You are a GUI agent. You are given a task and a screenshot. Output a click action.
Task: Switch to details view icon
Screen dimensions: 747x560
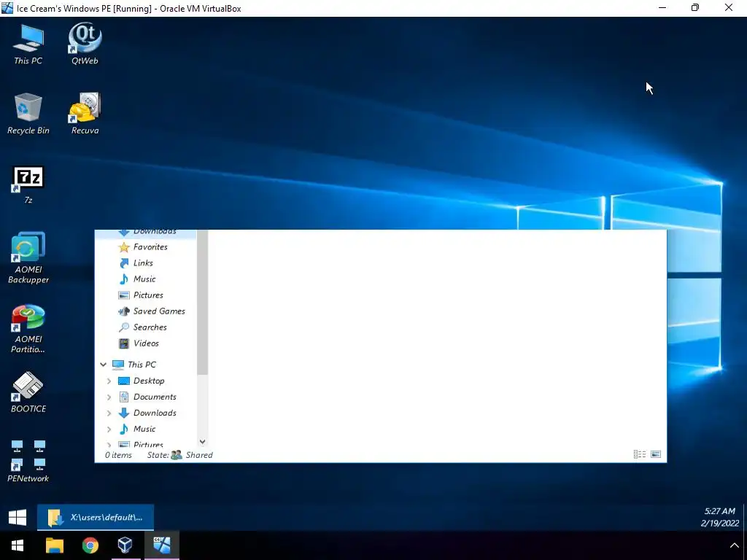tap(640, 455)
